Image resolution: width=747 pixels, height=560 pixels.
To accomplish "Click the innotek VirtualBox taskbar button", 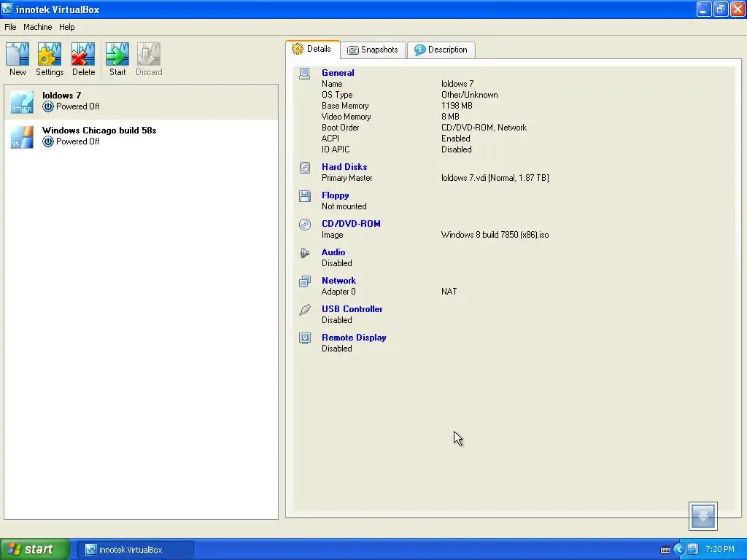I will click(x=136, y=550).
